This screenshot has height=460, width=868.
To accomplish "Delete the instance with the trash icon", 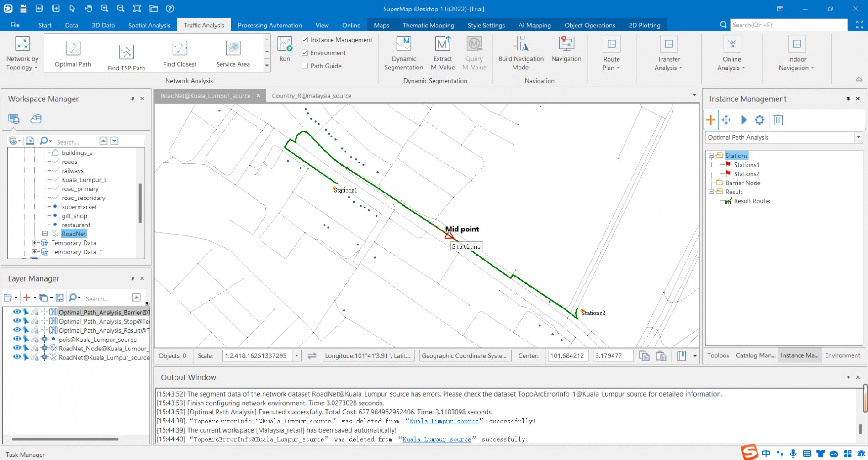I will coord(778,120).
